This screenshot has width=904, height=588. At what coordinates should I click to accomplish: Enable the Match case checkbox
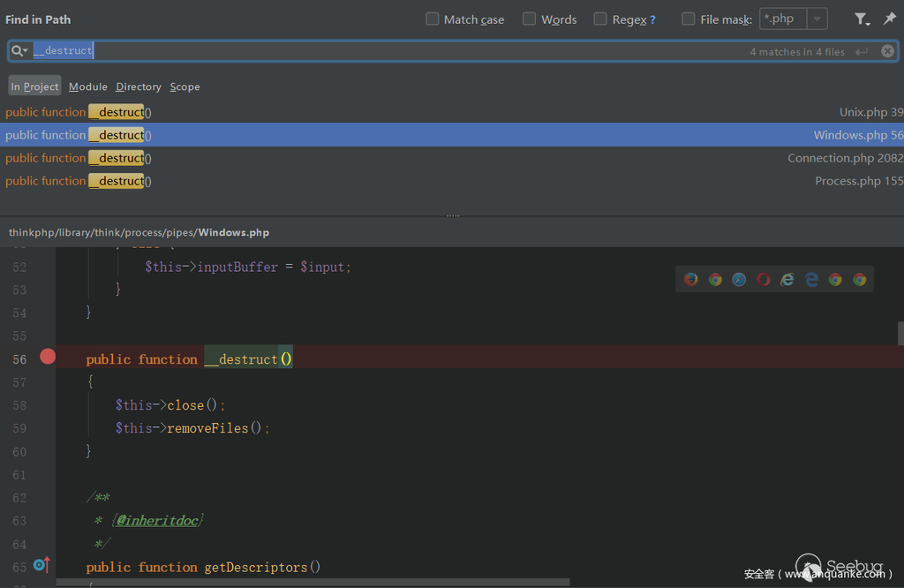433,19
